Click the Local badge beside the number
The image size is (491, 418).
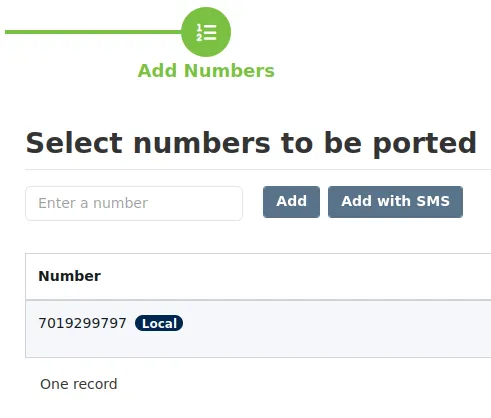[x=159, y=323]
